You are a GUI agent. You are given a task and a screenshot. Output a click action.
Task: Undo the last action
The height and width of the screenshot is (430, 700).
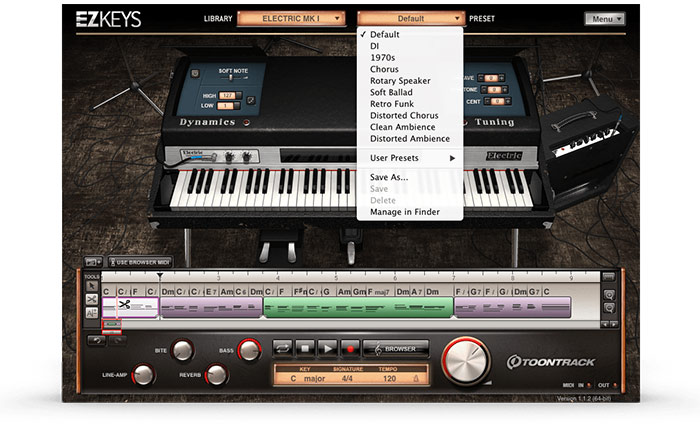pos(96,341)
